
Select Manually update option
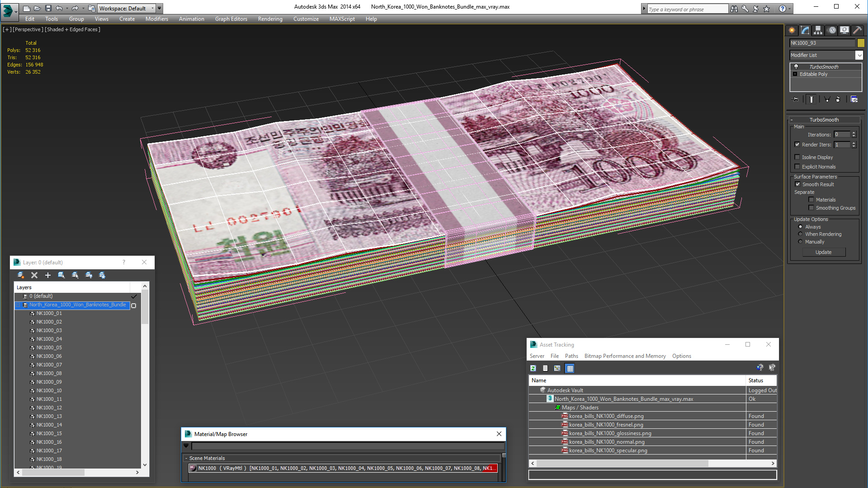click(x=800, y=242)
